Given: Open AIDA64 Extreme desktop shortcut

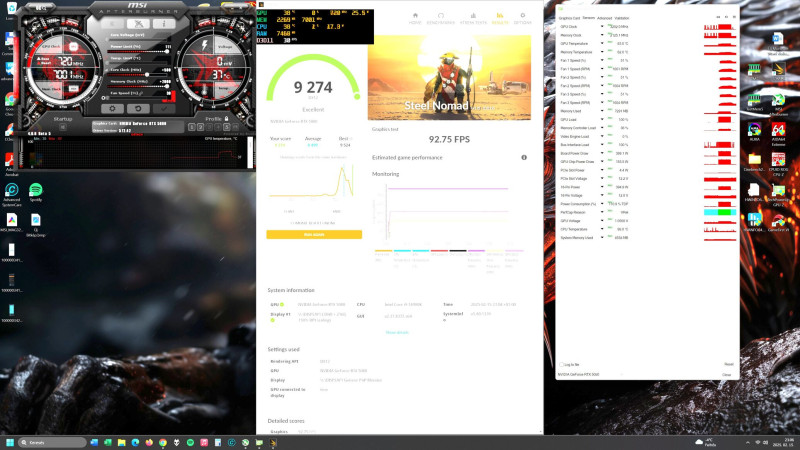Looking at the screenshot, I should pyautogui.click(x=778, y=135).
